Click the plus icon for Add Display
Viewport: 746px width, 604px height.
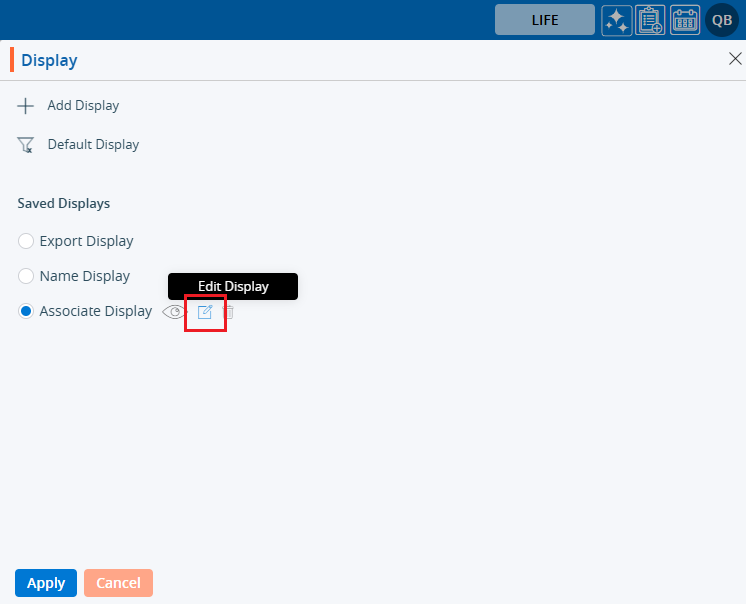26,106
